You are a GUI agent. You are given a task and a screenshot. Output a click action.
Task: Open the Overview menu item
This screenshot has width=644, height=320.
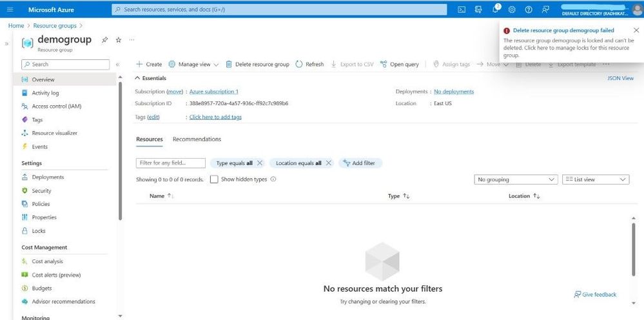tap(65, 79)
